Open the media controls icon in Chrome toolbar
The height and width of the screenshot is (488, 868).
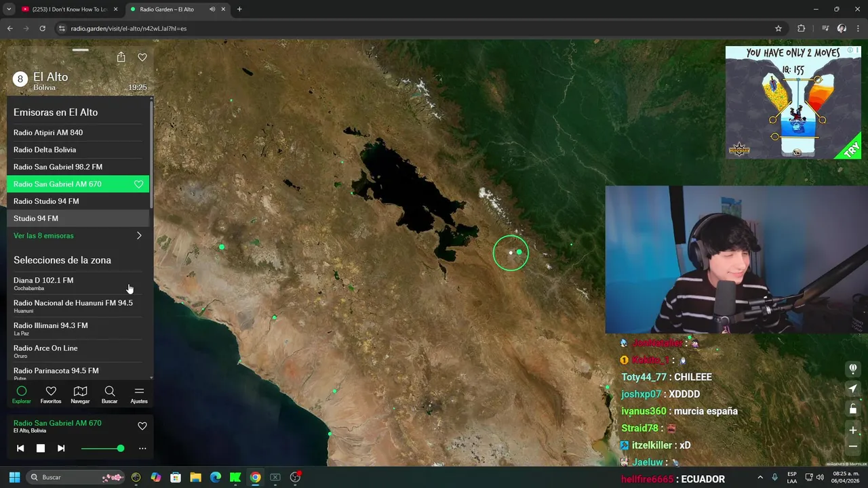click(x=825, y=28)
